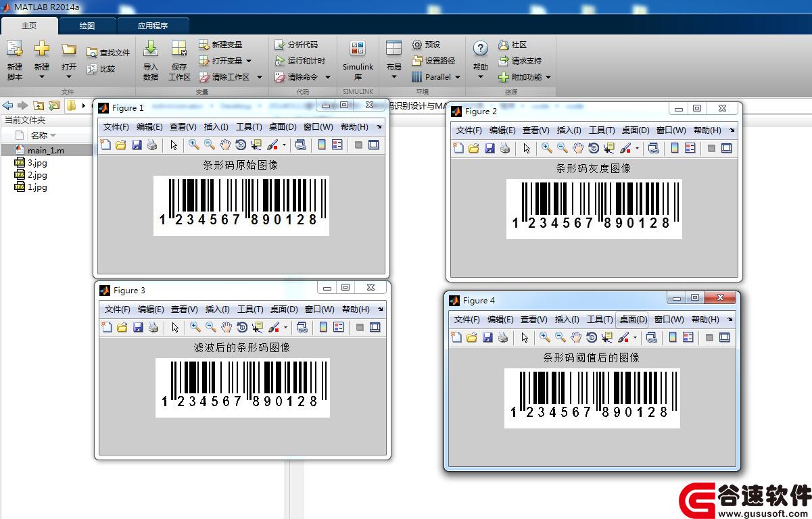The image size is (812, 519).
Task: Save Figure 2 using its toolbar disk icon
Action: pyautogui.click(x=490, y=148)
